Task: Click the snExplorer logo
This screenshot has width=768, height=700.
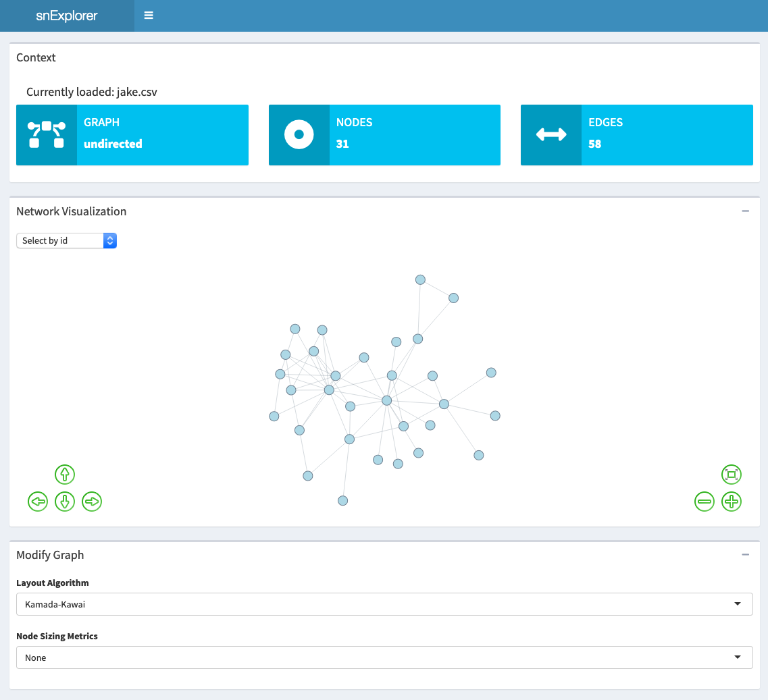Action: coord(67,16)
